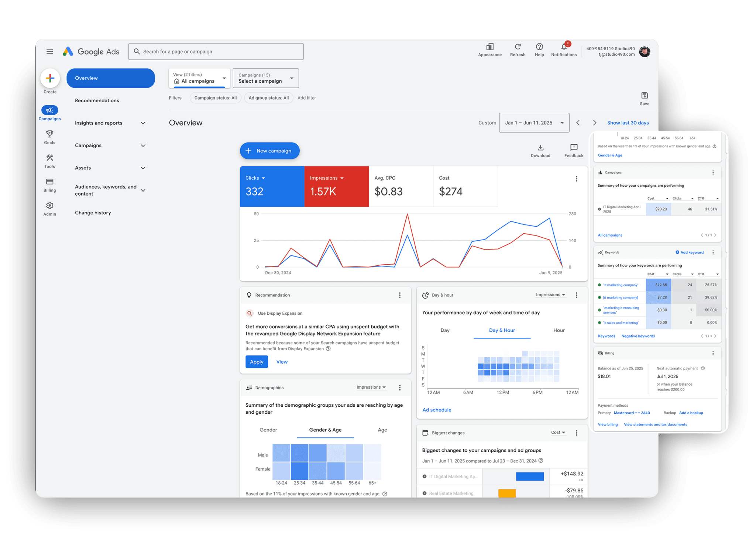
Task: Click Campaign status: All filter chip
Action: tap(216, 98)
